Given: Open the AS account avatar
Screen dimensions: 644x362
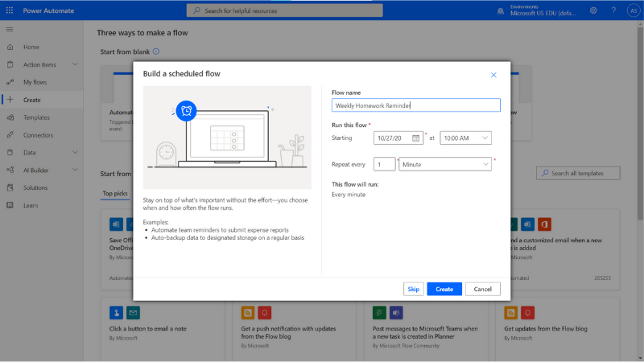Looking at the screenshot, I should click(x=634, y=10).
